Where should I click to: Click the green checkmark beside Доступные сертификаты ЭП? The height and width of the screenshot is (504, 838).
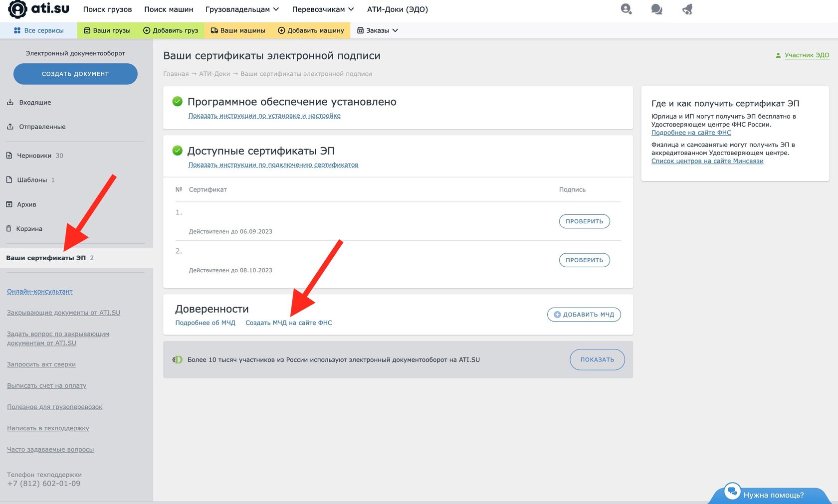[177, 151]
